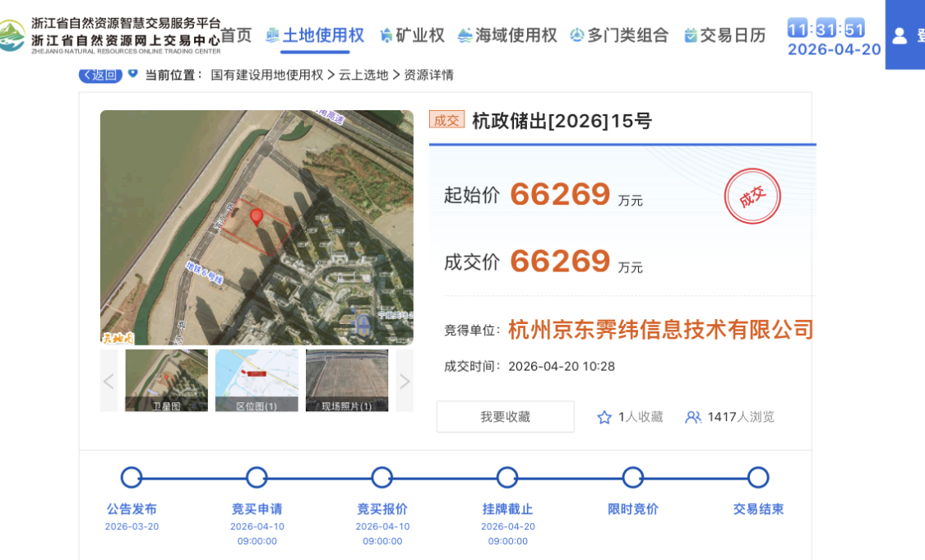Click the 我要收藏 button
This screenshot has width=925, height=560.
(505, 417)
